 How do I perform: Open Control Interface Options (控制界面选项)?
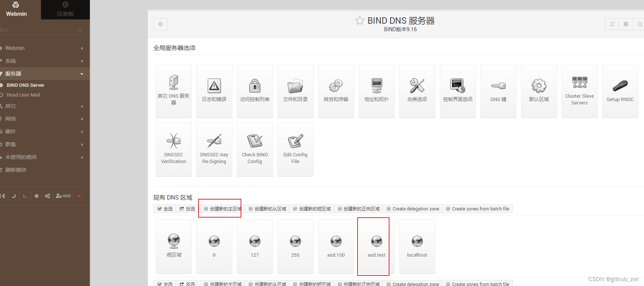(x=458, y=91)
